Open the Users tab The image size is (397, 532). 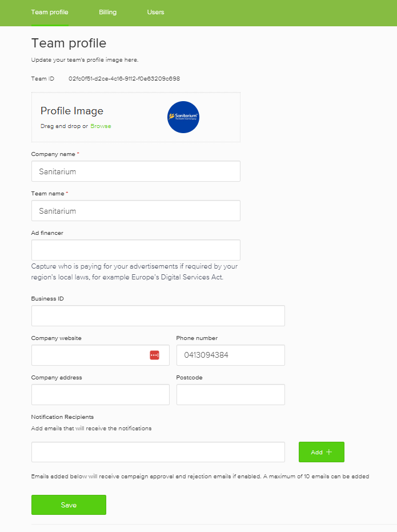coord(155,12)
